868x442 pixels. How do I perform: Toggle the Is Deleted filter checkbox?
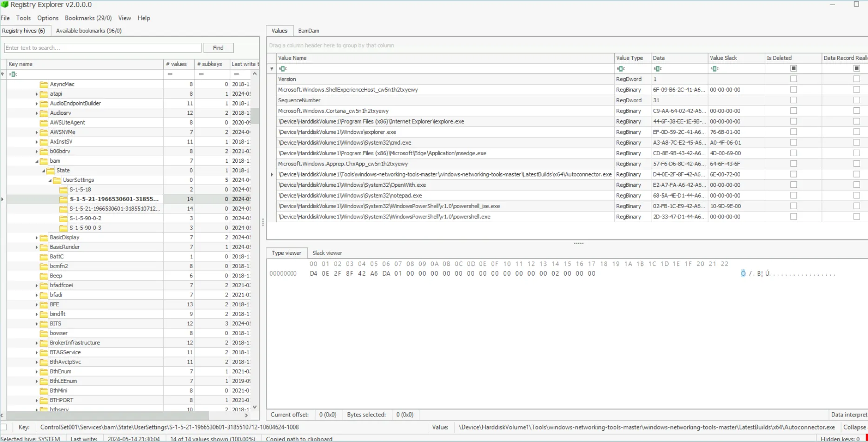tap(794, 68)
